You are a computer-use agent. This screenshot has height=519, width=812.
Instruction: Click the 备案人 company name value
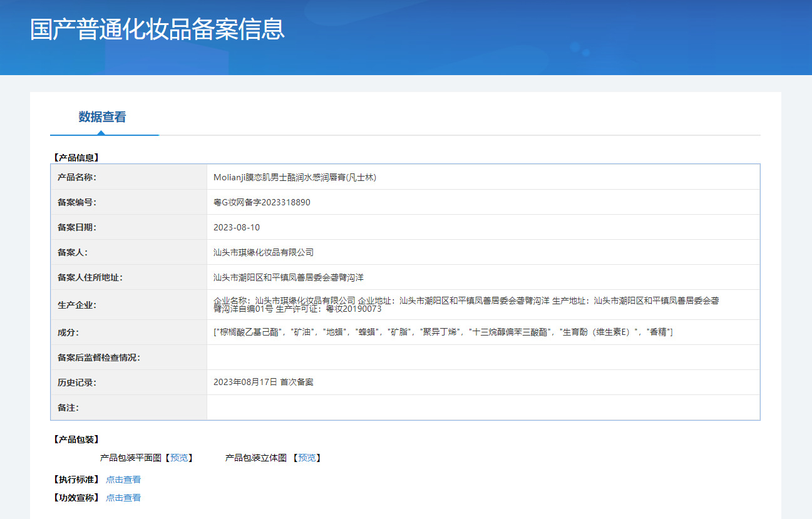click(x=263, y=252)
